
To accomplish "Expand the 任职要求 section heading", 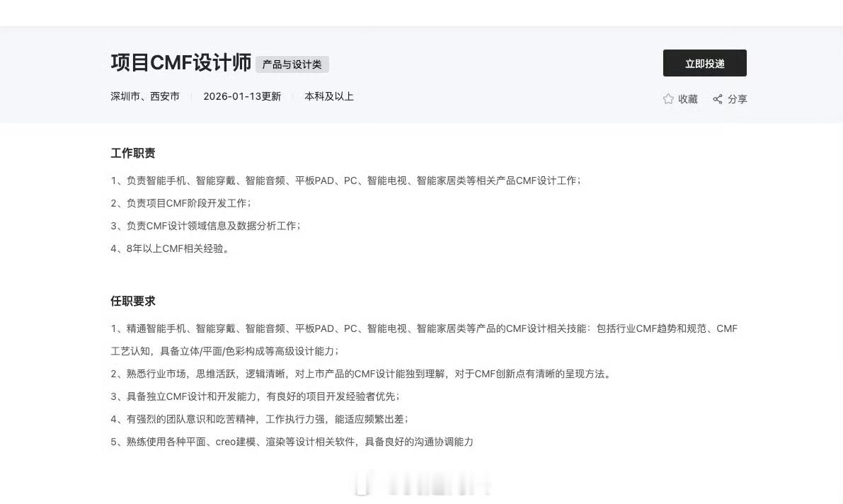I will [x=134, y=301].
